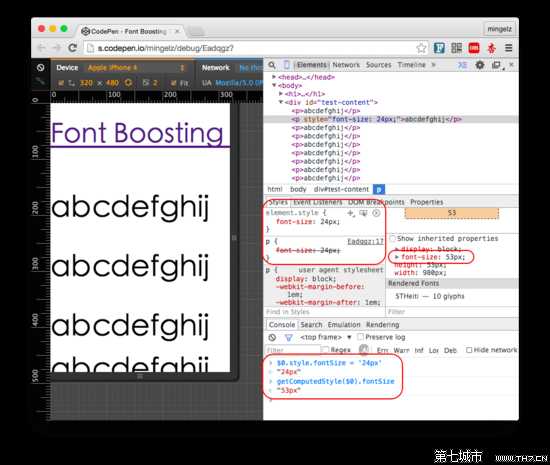Go forward with the browser forward arrow
The width and height of the screenshot is (550, 465).
pos(56,48)
